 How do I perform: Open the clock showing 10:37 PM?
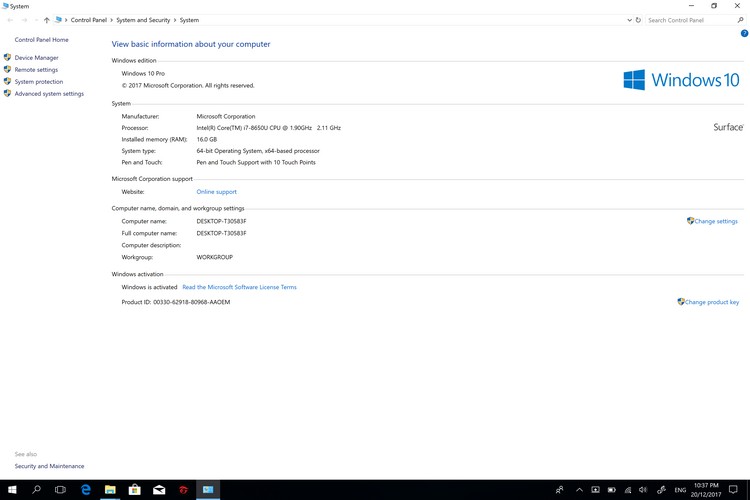point(706,490)
